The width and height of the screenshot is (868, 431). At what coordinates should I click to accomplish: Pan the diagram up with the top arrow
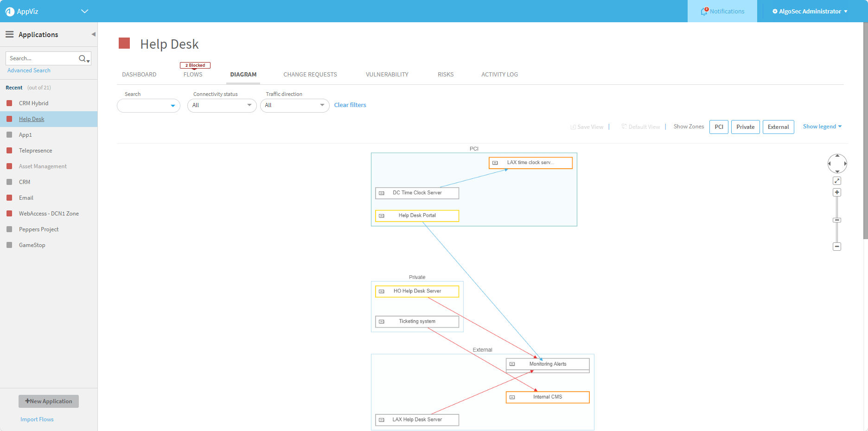837,156
